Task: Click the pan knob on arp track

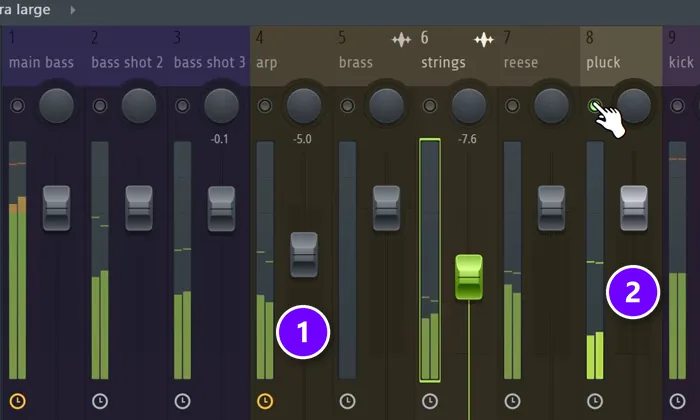Action: pyautogui.click(x=304, y=106)
